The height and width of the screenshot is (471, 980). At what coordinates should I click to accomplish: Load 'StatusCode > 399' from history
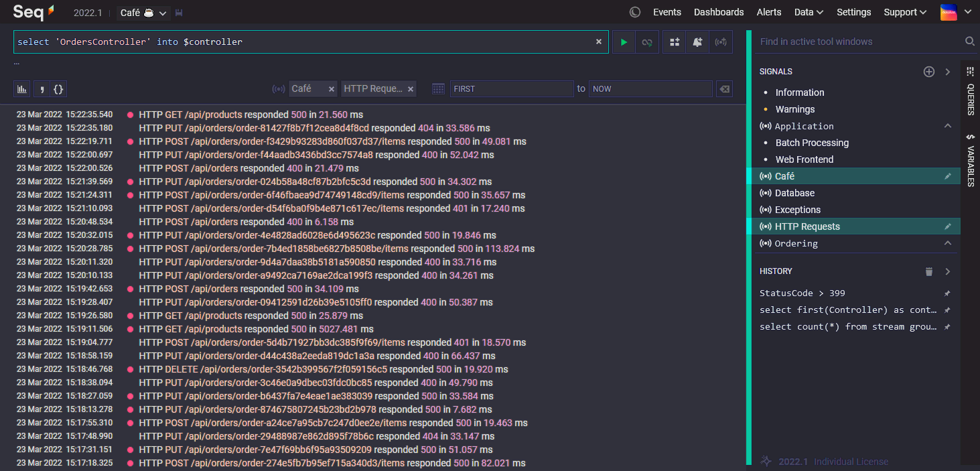click(802, 293)
